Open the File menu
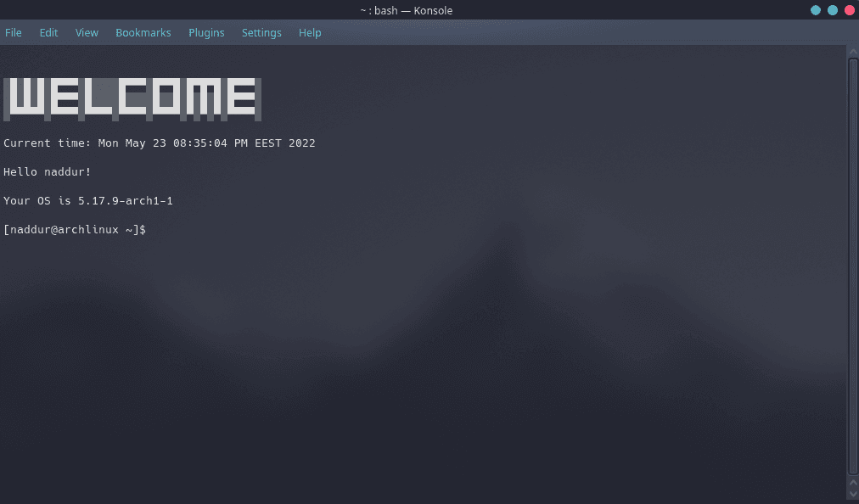This screenshot has height=504, width=859. [x=14, y=33]
